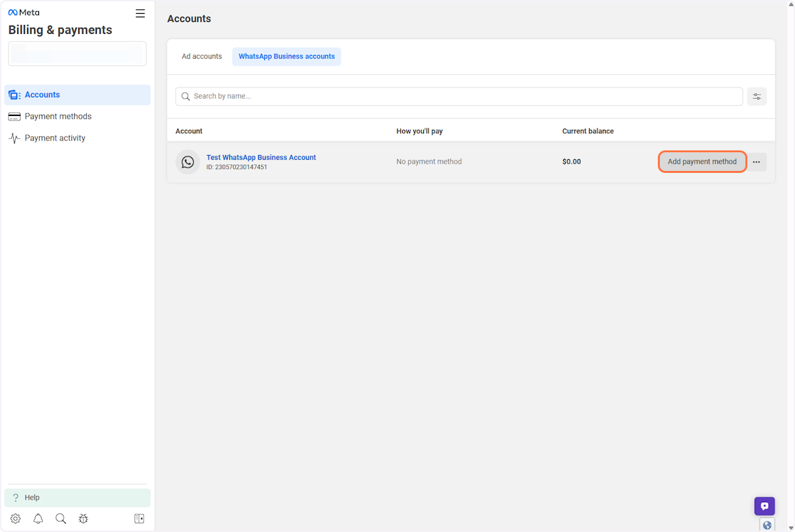The height and width of the screenshot is (532, 795).
Task: Open notifications bell icon
Action: (x=38, y=519)
